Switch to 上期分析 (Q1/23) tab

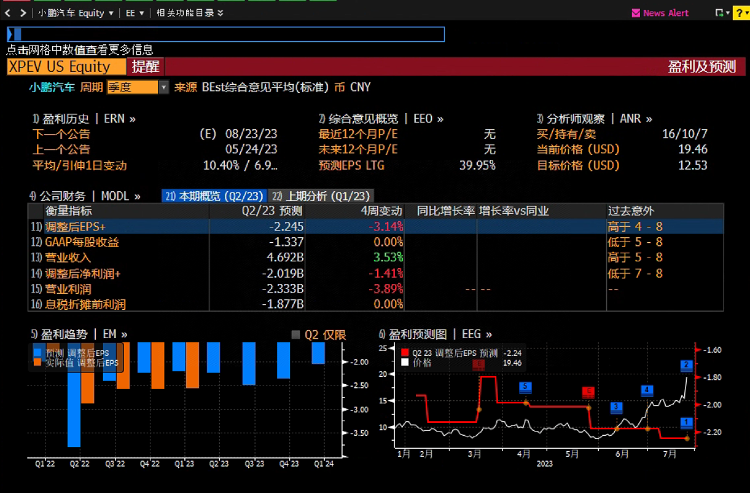point(321,196)
